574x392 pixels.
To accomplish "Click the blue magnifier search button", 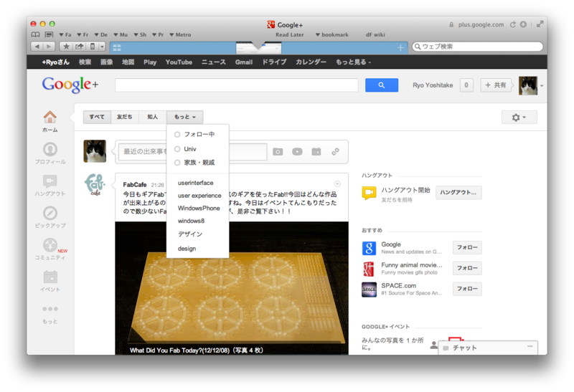I will point(382,85).
